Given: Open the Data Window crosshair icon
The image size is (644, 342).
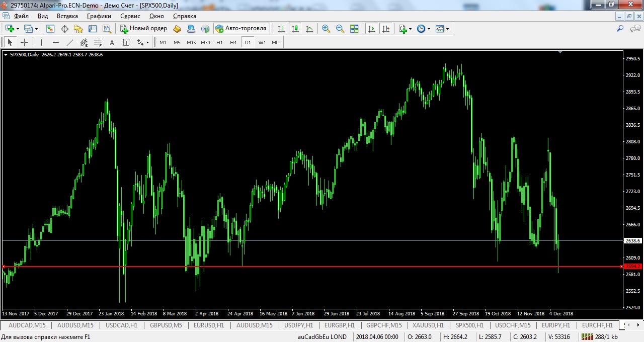Looking at the screenshot, I should point(64,29).
